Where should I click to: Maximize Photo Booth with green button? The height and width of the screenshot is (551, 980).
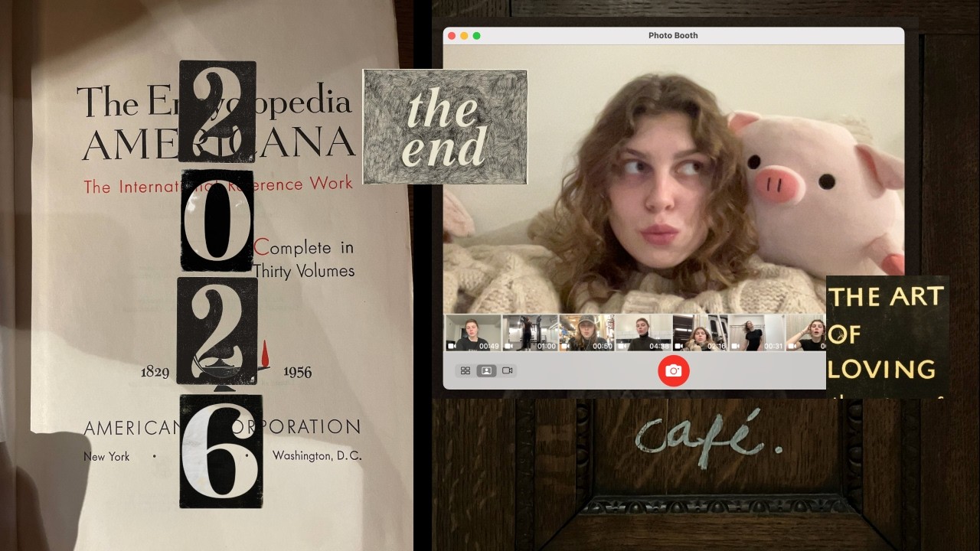(476, 36)
